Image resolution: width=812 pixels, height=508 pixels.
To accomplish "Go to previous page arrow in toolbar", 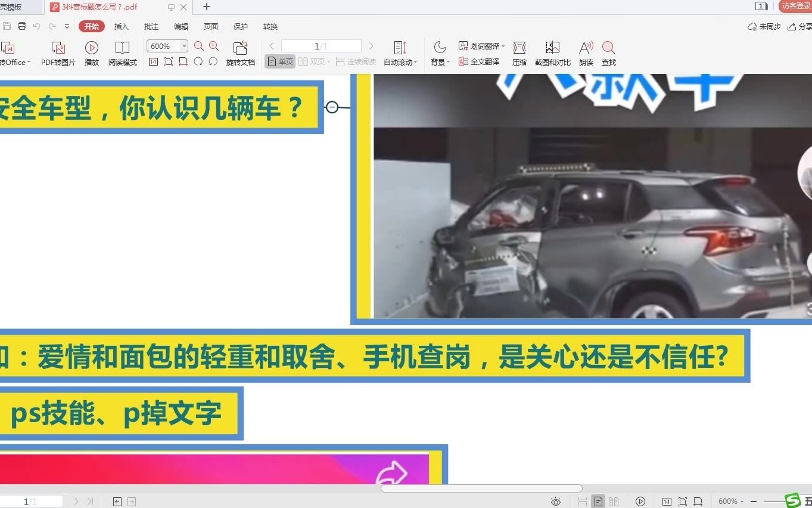I will coord(272,46).
